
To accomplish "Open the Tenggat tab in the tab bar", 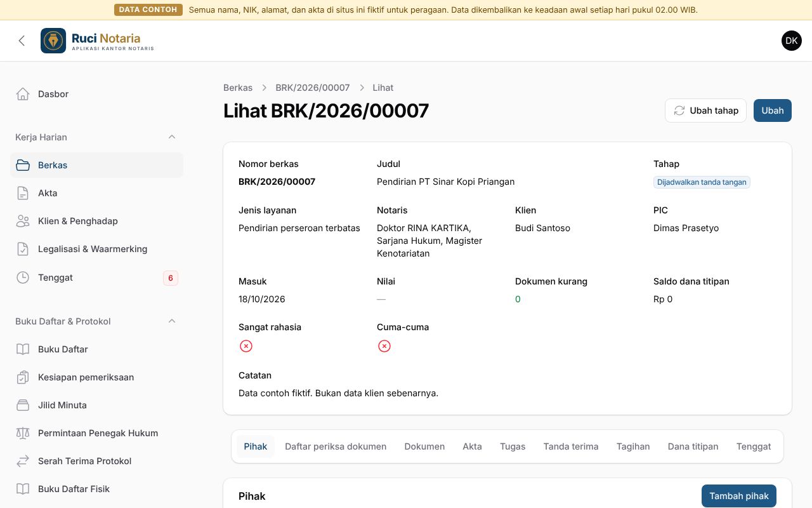I will tap(754, 446).
